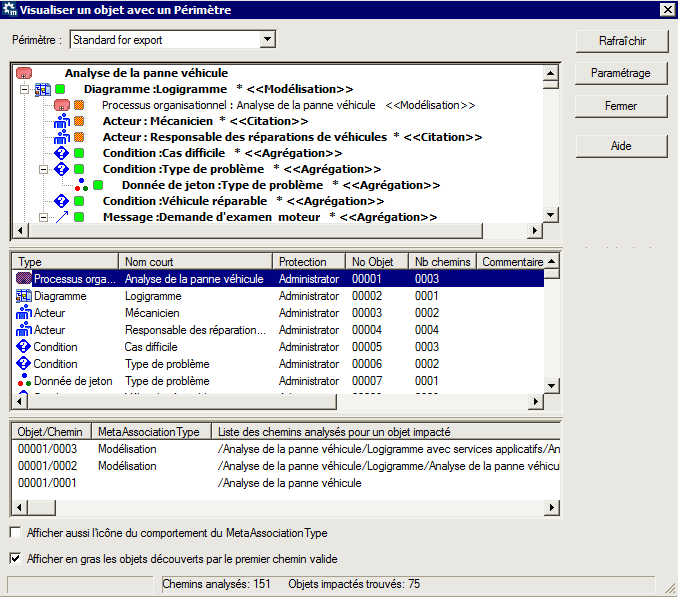This screenshot has height=597, width=678.
Task: Click the Acteur Mécanicien icon in tree
Action: 61,121
